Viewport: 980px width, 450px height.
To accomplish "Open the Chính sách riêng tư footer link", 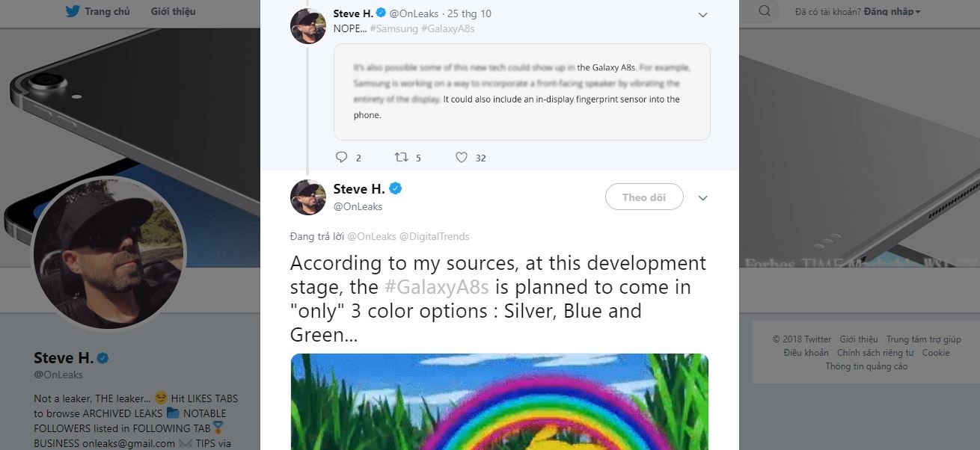I will pyautogui.click(x=875, y=353).
